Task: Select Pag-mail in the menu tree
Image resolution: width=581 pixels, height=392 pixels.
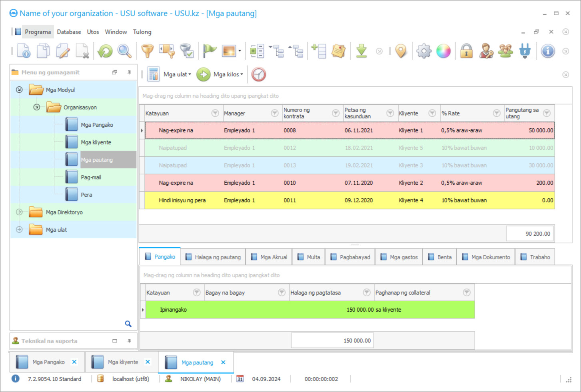Action: 91,177
